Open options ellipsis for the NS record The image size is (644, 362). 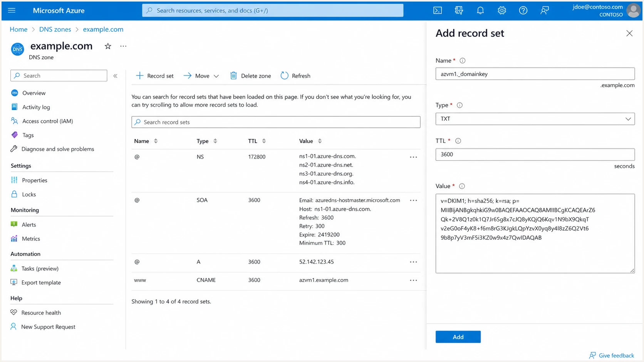413,157
